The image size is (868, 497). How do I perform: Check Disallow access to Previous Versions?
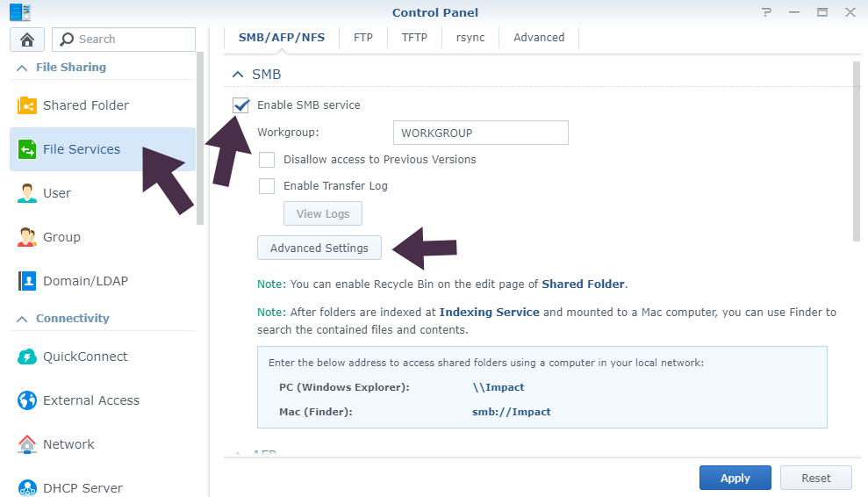pos(267,160)
